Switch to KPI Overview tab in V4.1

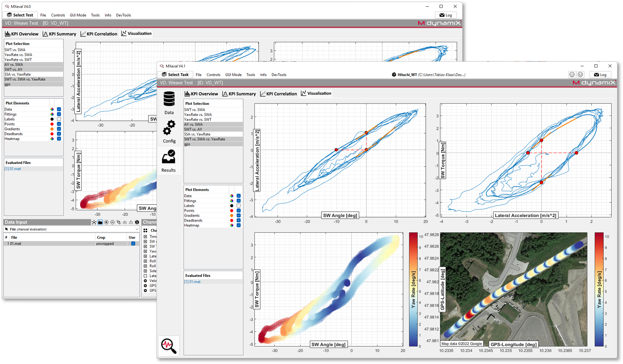coord(201,94)
